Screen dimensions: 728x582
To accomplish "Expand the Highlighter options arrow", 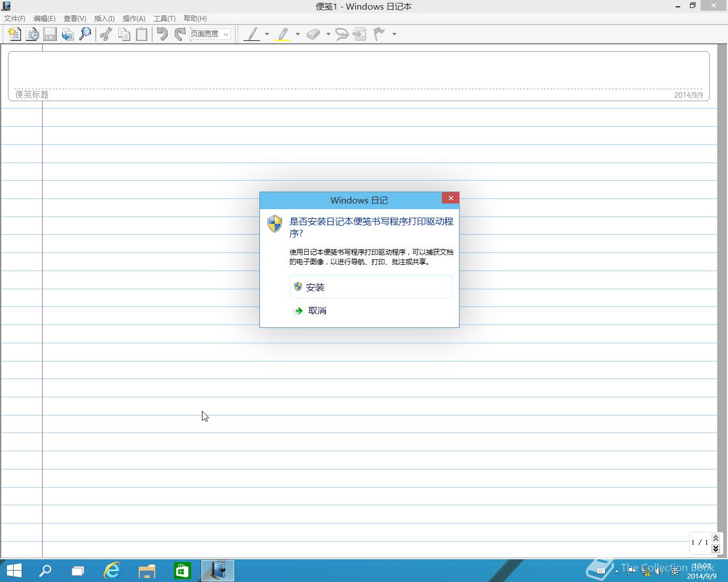I will point(297,34).
